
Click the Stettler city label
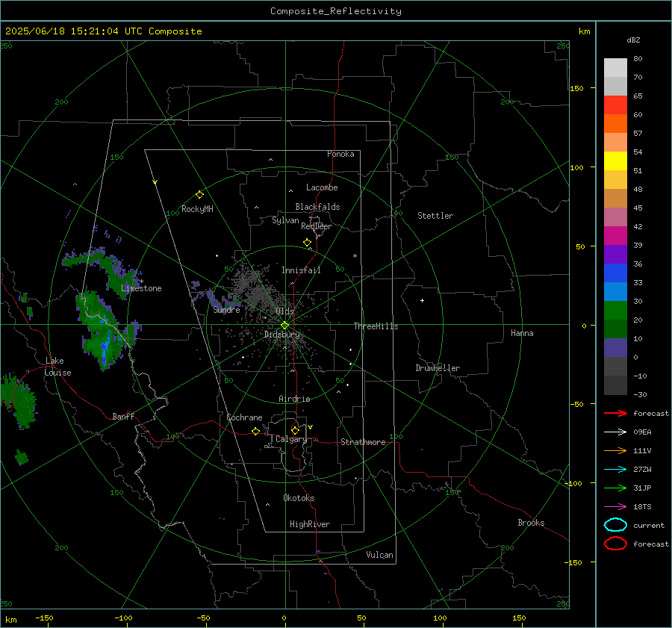pos(435,216)
